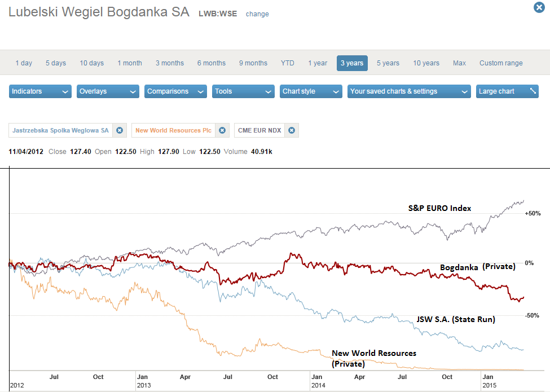
Task: Open the Custom range option
Action: pyautogui.click(x=501, y=63)
